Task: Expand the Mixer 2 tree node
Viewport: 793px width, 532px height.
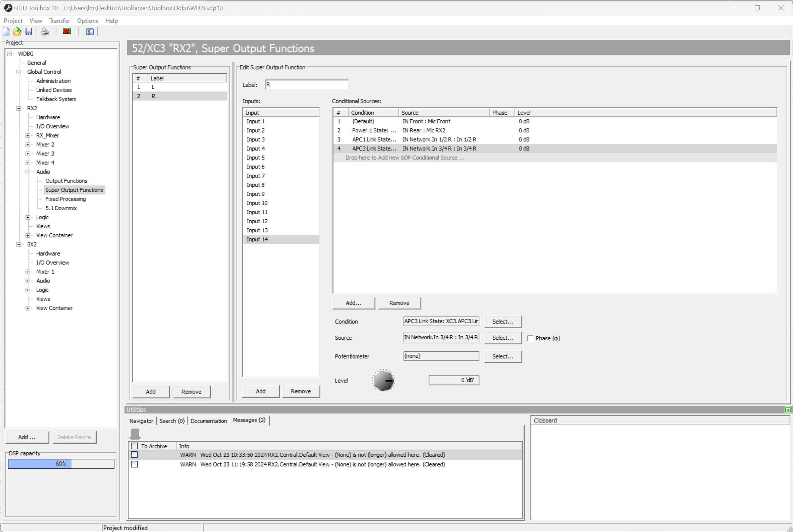Action: click(28, 145)
